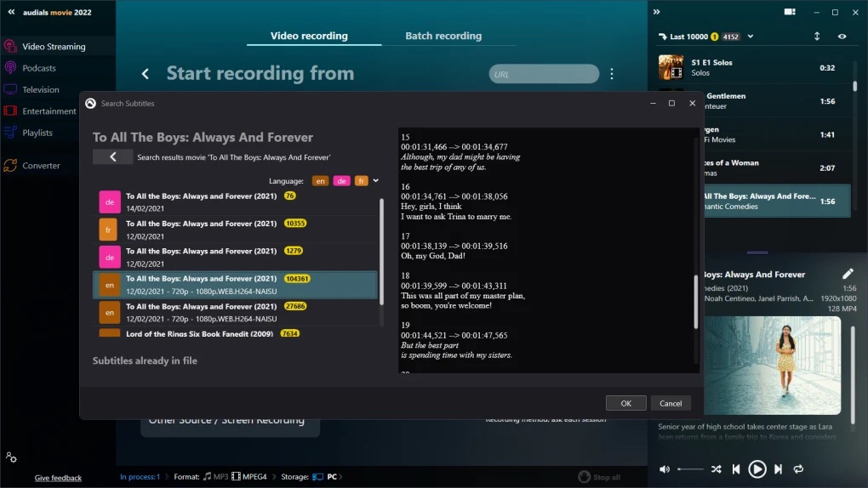Click the movie preview thumbnail
This screenshot has width=868, height=488.
[x=772, y=366]
